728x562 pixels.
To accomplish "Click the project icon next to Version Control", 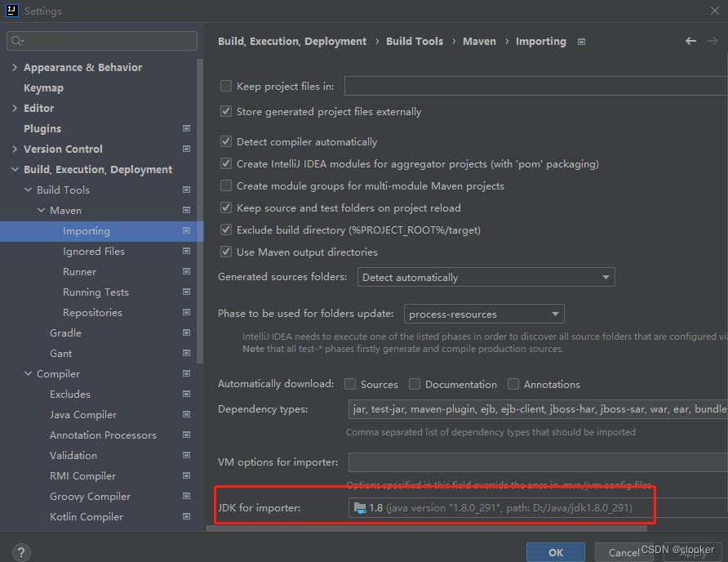I will coord(186,149).
